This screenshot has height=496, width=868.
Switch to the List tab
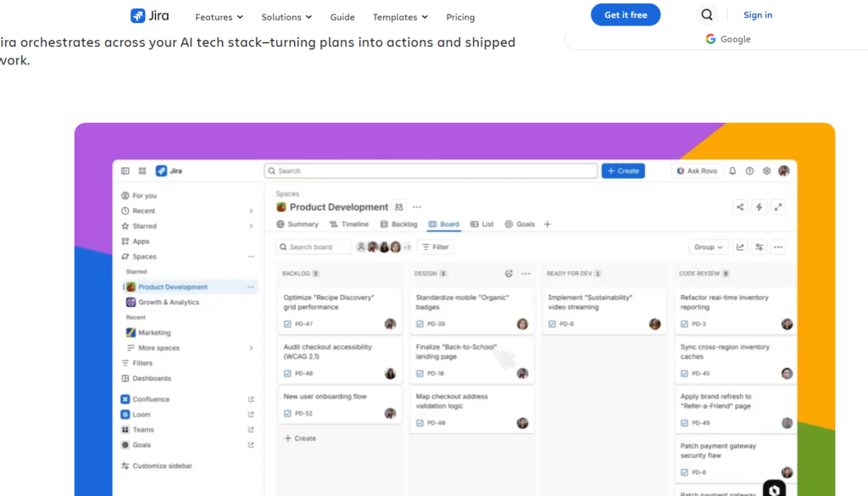click(x=481, y=224)
